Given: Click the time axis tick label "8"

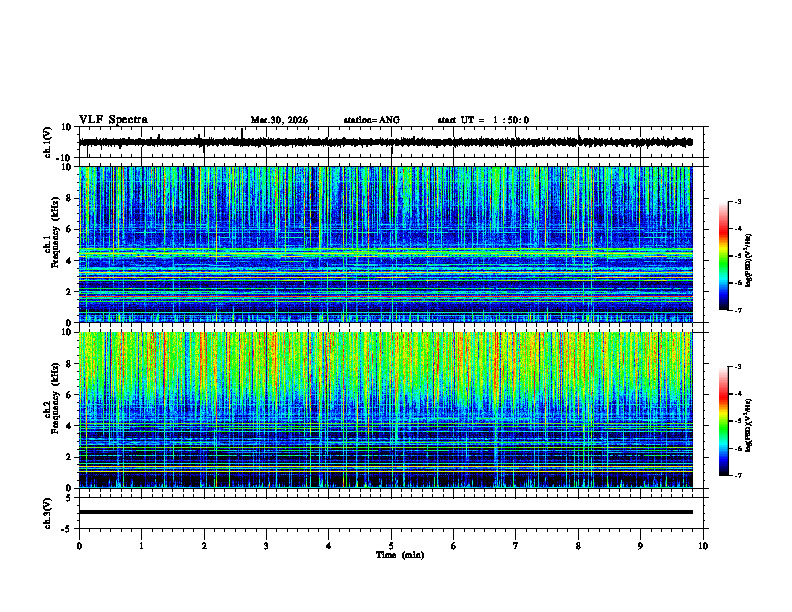Looking at the screenshot, I should click(x=578, y=546).
